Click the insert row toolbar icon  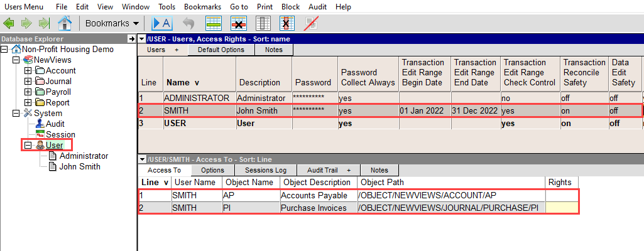click(214, 24)
